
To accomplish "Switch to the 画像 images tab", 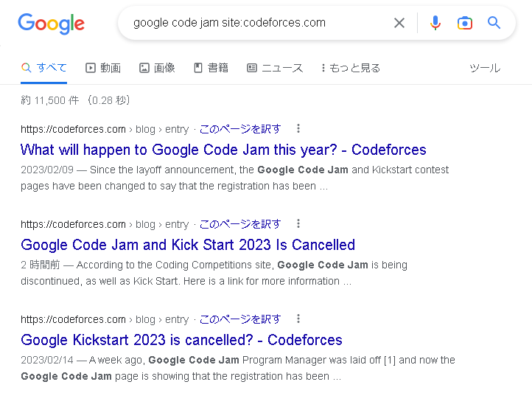I will pyautogui.click(x=157, y=68).
